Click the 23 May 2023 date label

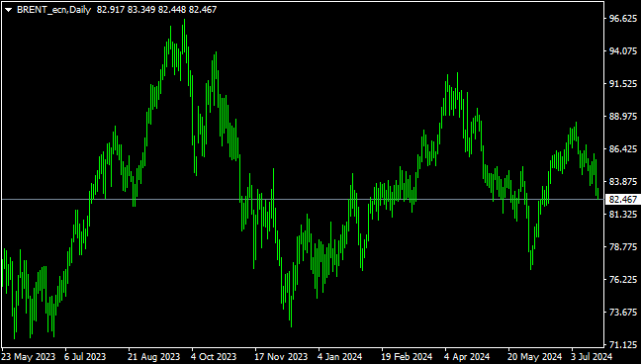click(x=29, y=357)
